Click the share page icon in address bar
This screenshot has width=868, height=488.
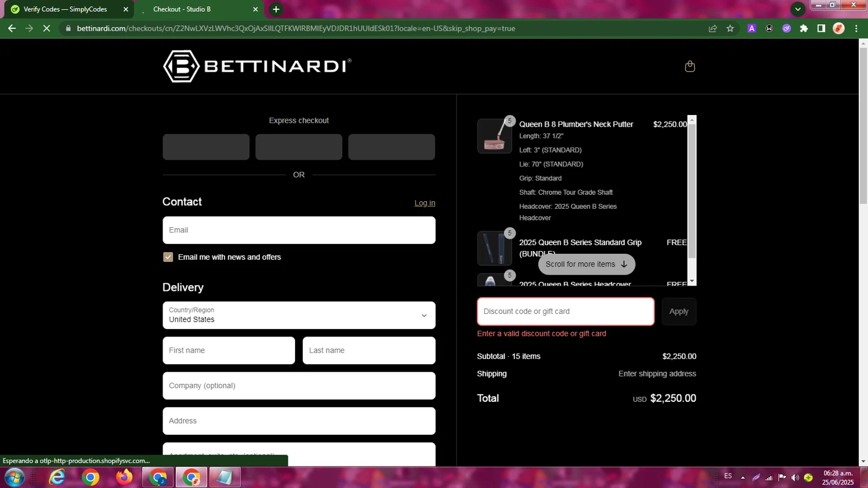713,28
